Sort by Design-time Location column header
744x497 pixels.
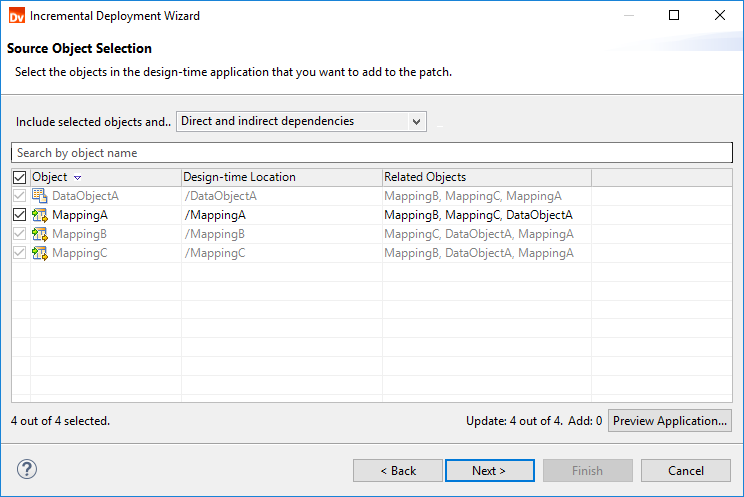click(240, 177)
